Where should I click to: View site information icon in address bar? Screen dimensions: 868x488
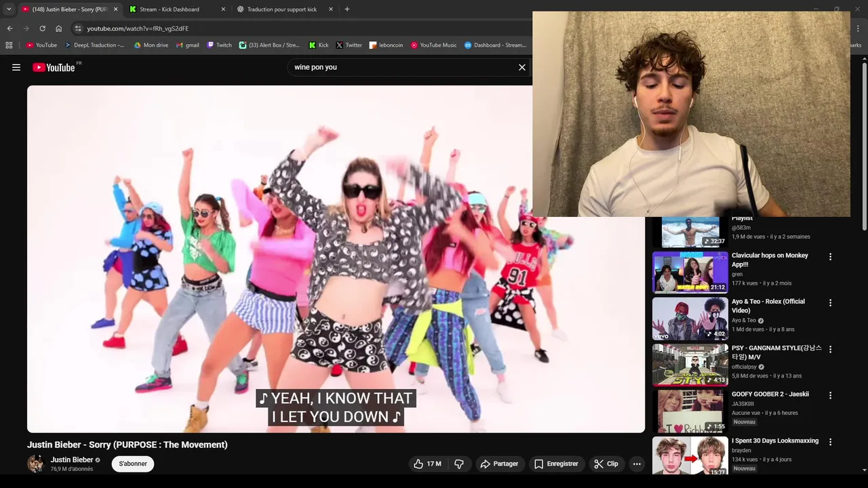(78, 28)
